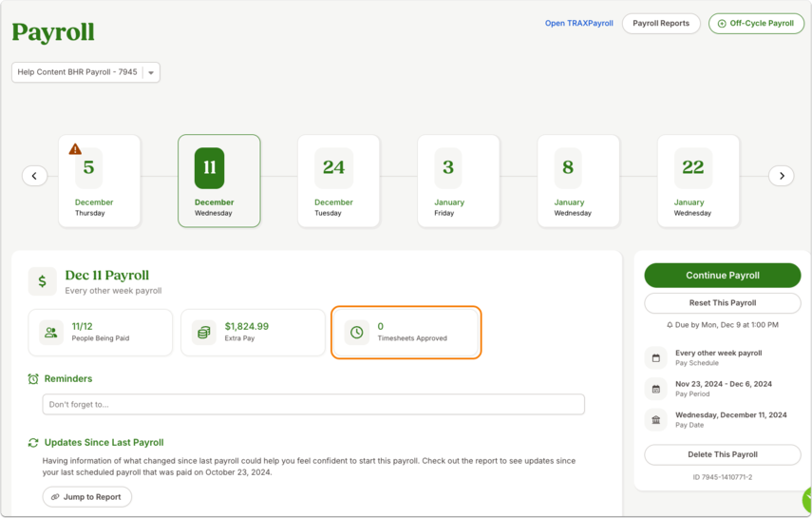Click the Wednesday, December 11, 2024 pay date
Viewport: 812px width, 518px height.
coord(730,414)
